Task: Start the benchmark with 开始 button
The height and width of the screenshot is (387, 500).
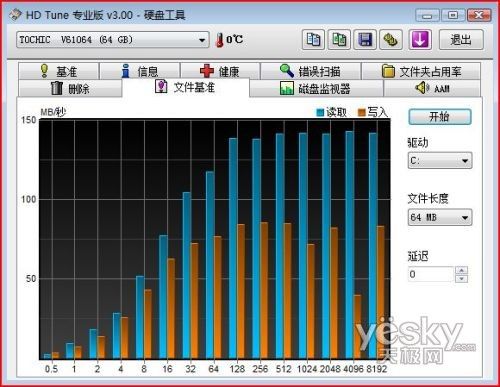Action: (440, 117)
